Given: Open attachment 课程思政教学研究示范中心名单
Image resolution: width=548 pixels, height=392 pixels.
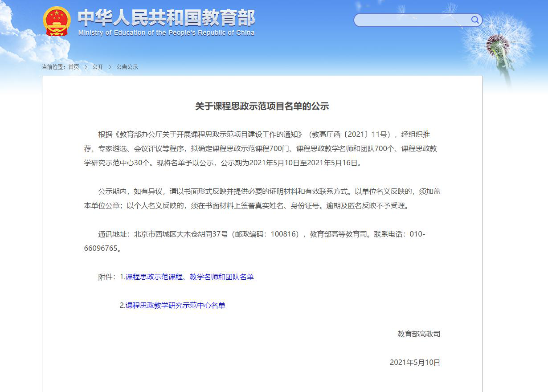Looking at the screenshot, I should 175,306.
